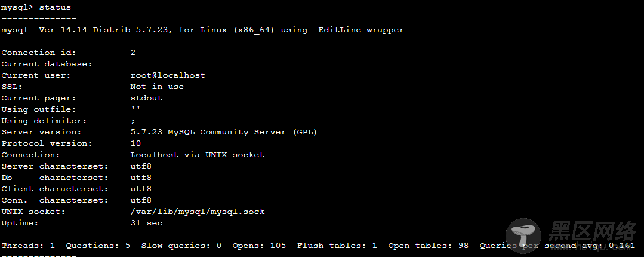Click the Open tables: 98 statistic
Image resolution: width=644 pixels, height=257 pixels.
429,246
